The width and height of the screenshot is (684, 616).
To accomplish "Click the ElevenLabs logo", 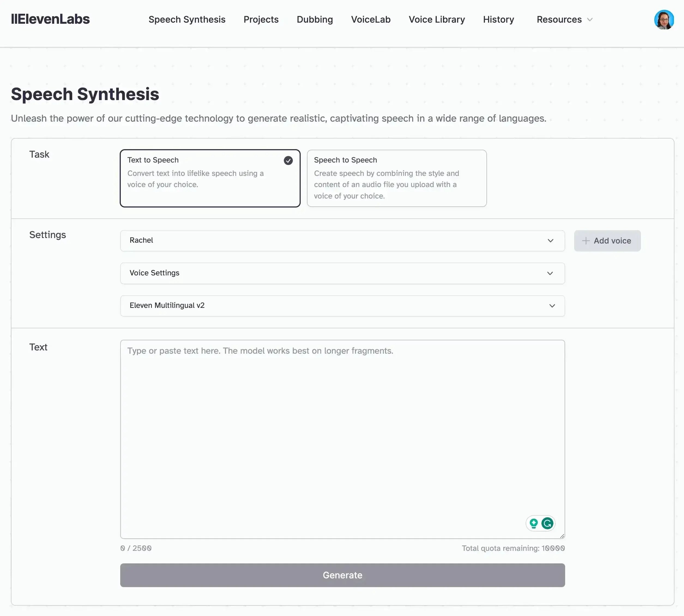I will coord(50,19).
